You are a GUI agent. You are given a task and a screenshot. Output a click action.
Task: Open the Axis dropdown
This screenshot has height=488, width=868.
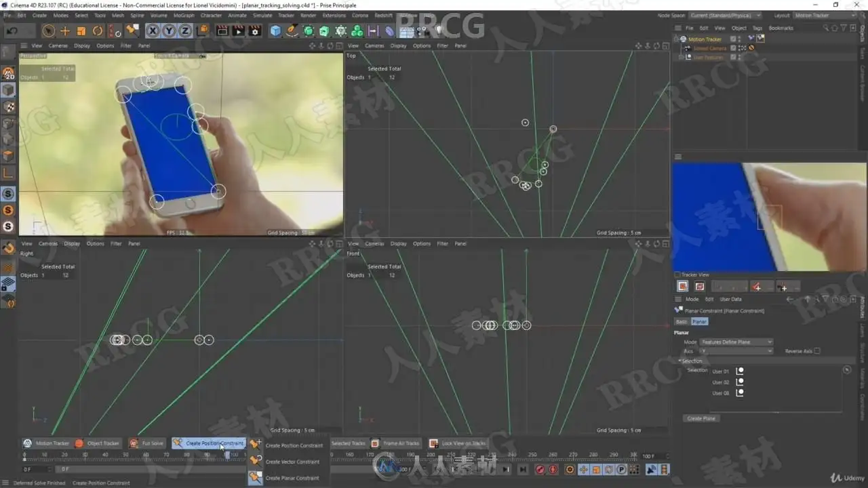736,351
